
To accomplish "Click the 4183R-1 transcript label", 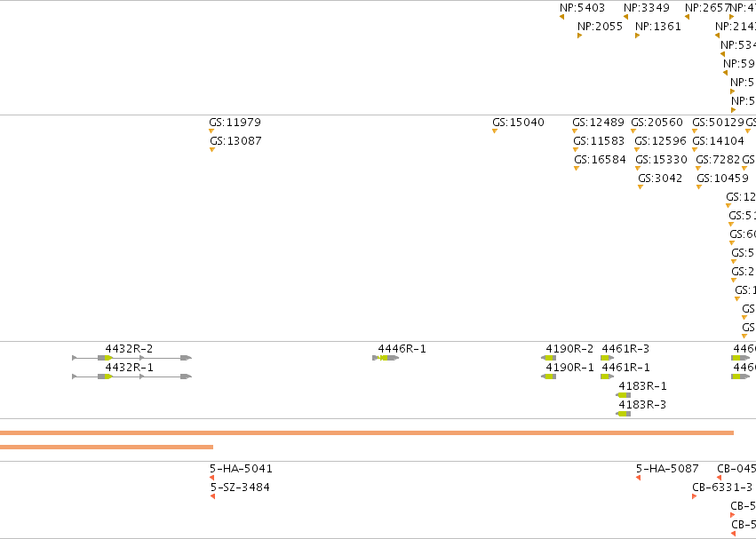I will [x=642, y=386].
